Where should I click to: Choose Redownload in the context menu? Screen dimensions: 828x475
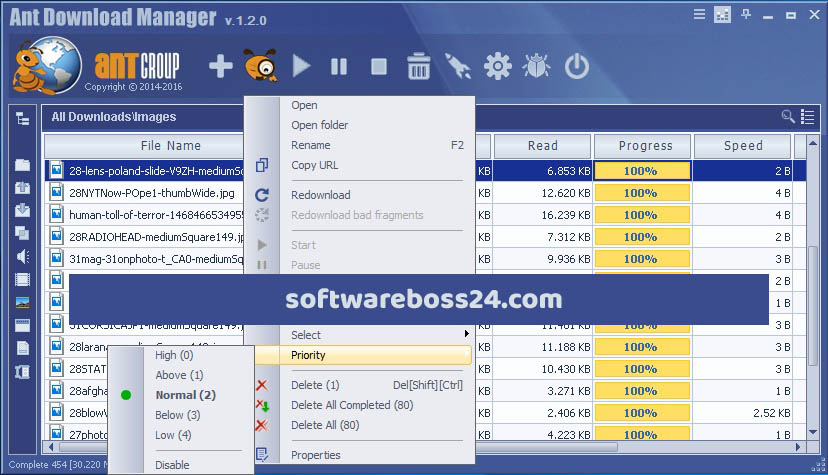[x=321, y=195]
